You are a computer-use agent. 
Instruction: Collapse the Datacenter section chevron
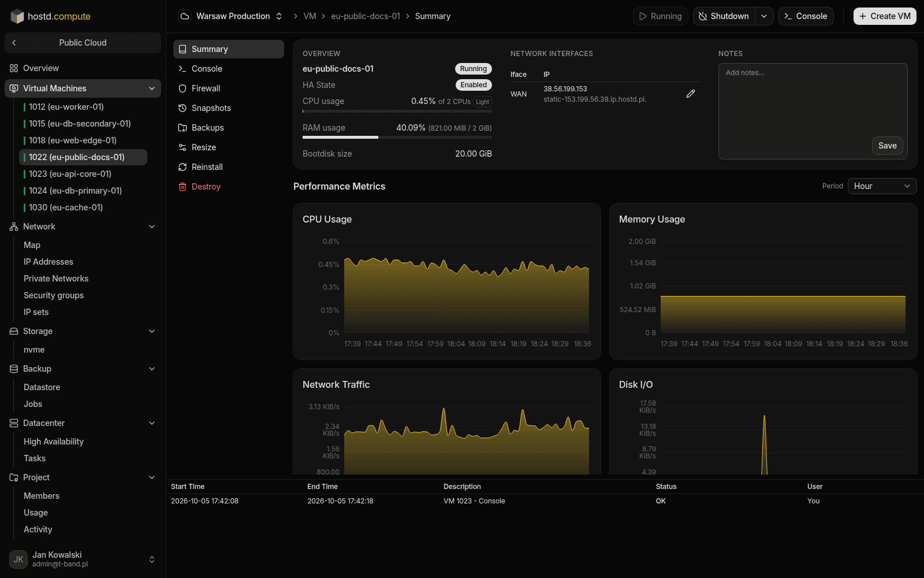[x=152, y=423]
